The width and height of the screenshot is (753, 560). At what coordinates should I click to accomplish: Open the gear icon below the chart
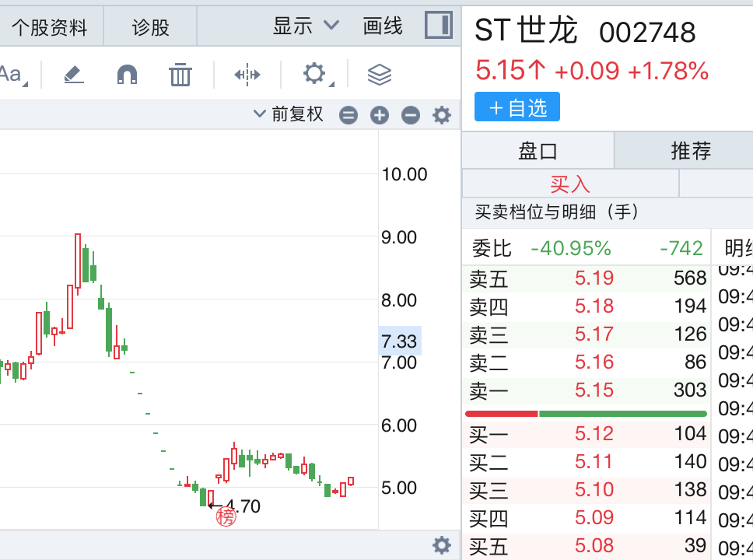pyautogui.click(x=441, y=545)
